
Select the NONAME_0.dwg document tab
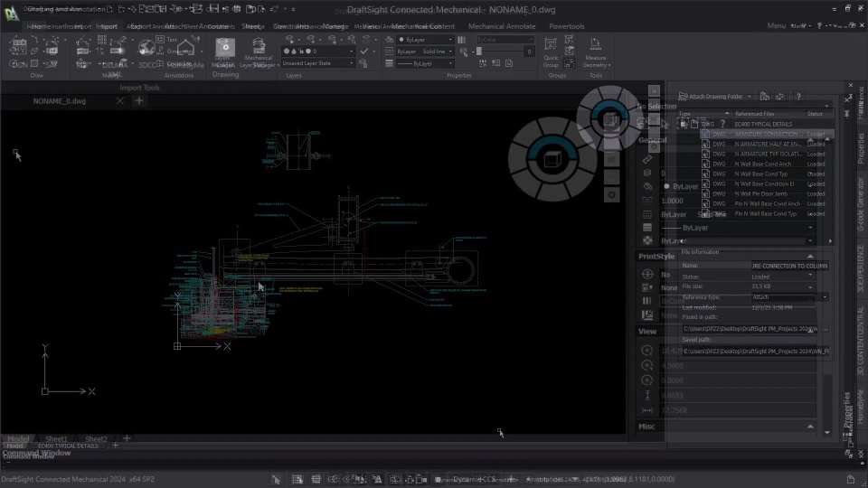[x=60, y=101]
